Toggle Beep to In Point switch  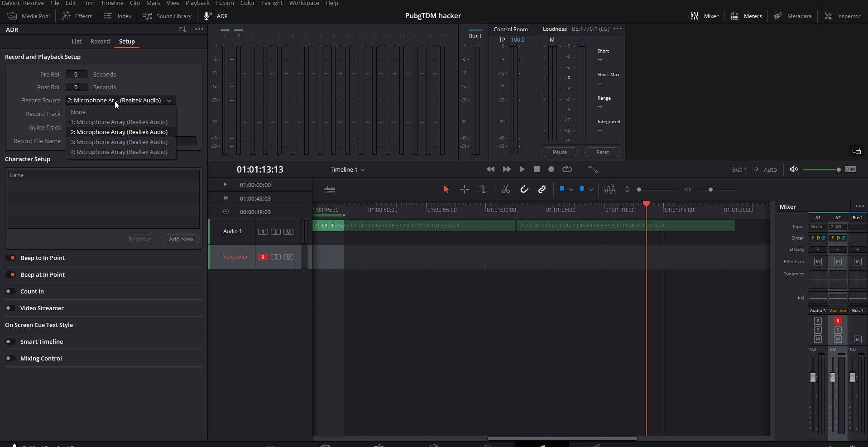[x=10, y=258]
